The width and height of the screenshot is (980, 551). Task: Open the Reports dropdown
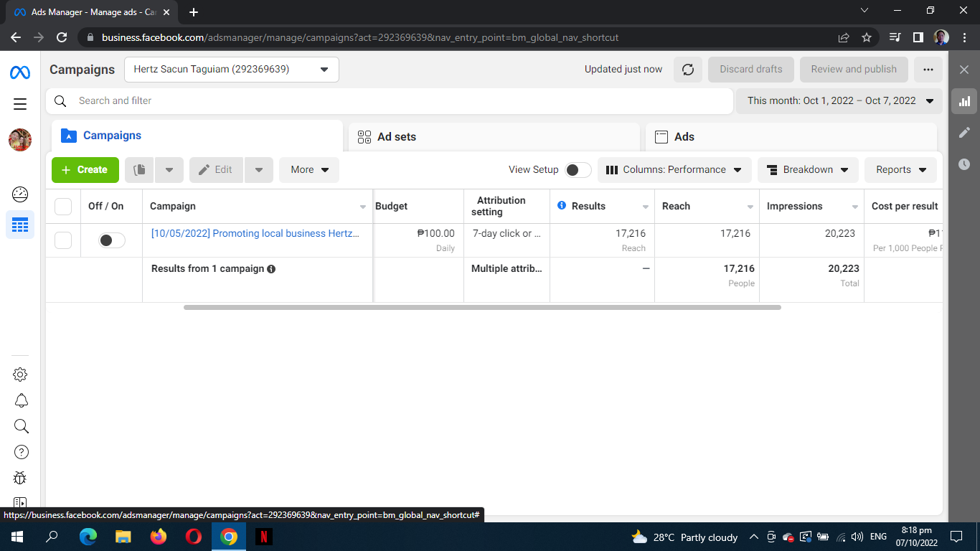[900, 170]
